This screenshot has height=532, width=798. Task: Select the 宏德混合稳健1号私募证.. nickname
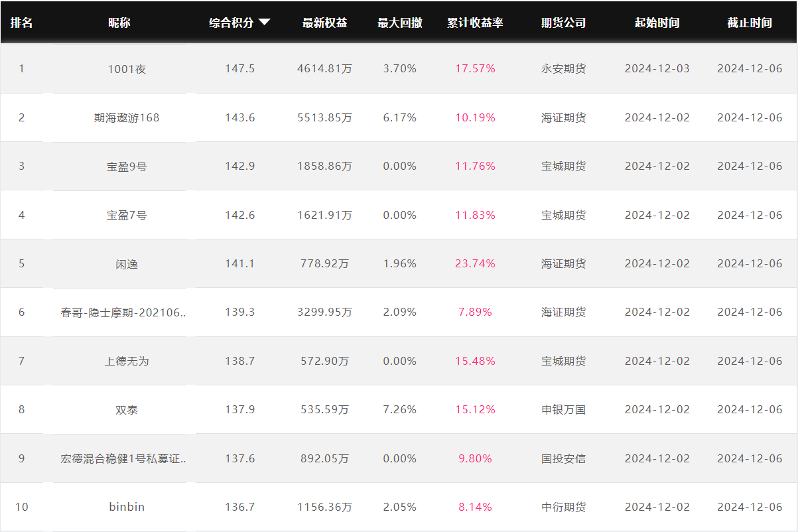[x=123, y=459]
